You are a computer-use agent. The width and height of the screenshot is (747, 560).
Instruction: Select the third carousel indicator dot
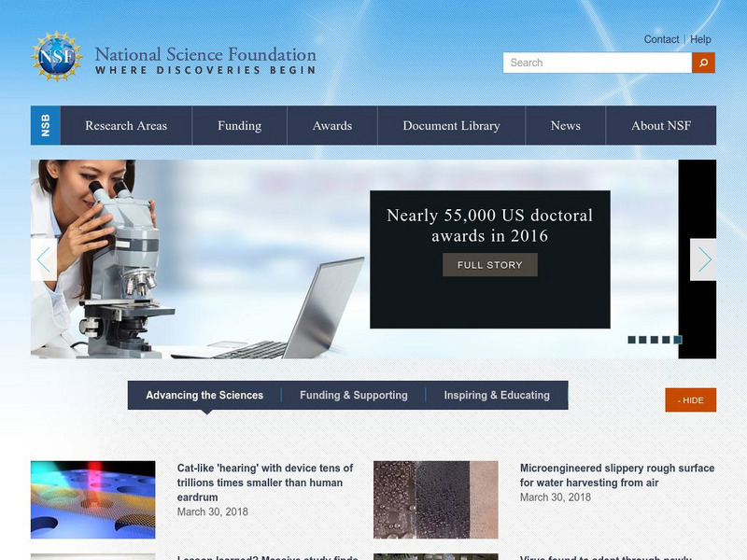tap(655, 340)
